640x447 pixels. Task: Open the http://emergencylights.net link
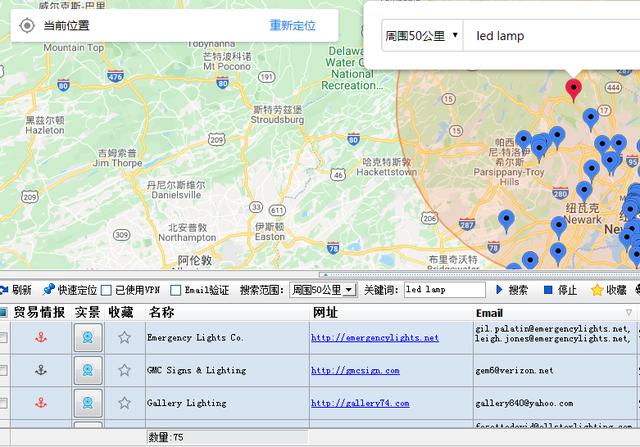pos(375,338)
